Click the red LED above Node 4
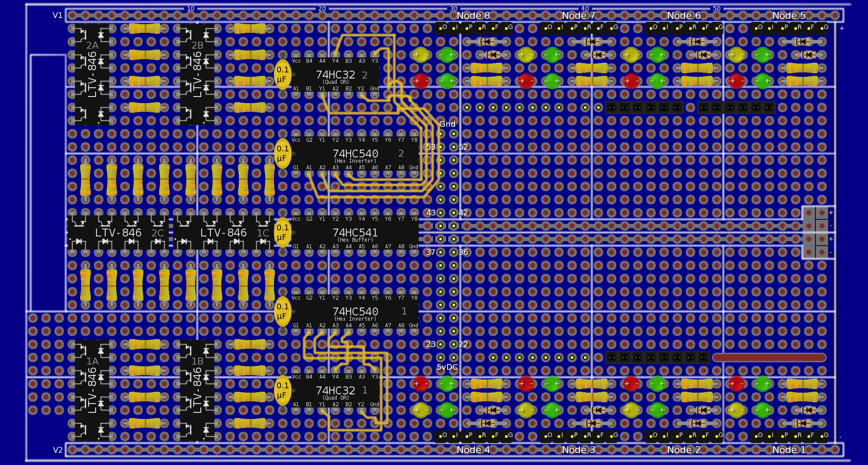Screen dimensions: 868x465 tap(421, 384)
